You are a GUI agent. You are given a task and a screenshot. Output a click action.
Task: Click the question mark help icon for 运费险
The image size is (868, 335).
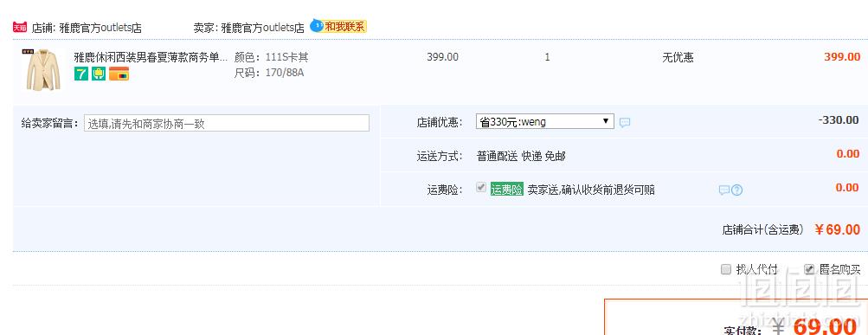736,190
